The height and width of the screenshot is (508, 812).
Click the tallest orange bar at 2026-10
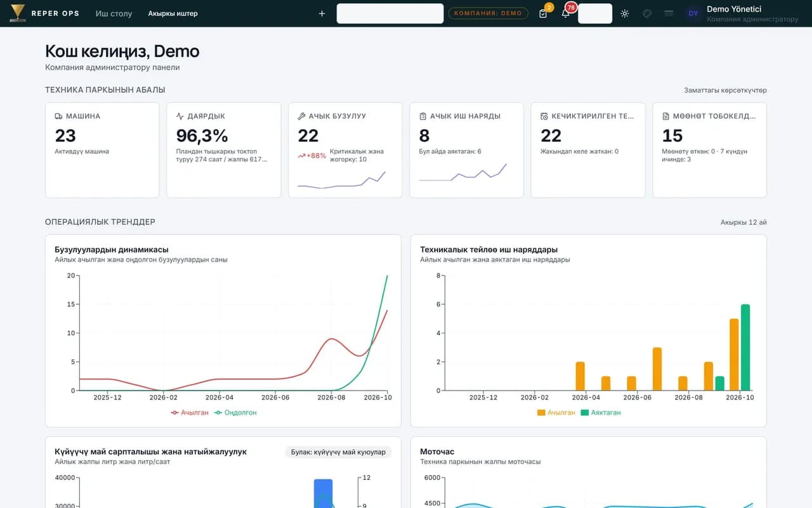coord(734,354)
